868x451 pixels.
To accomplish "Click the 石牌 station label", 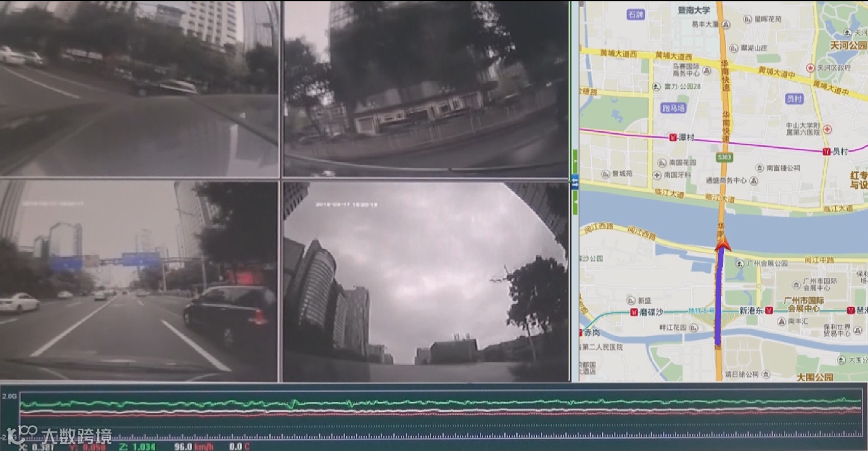I will 636,13.
